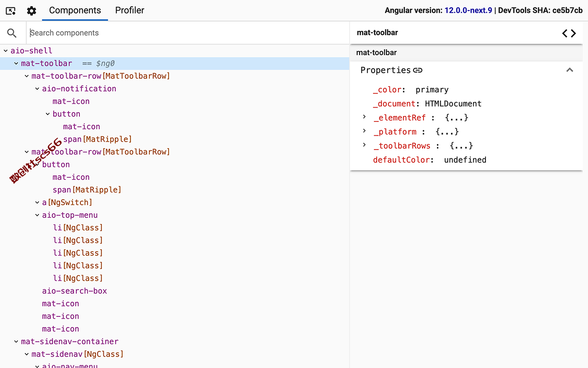Select the first li[NgClass] item
This screenshot has height=368, width=588.
click(78, 228)
